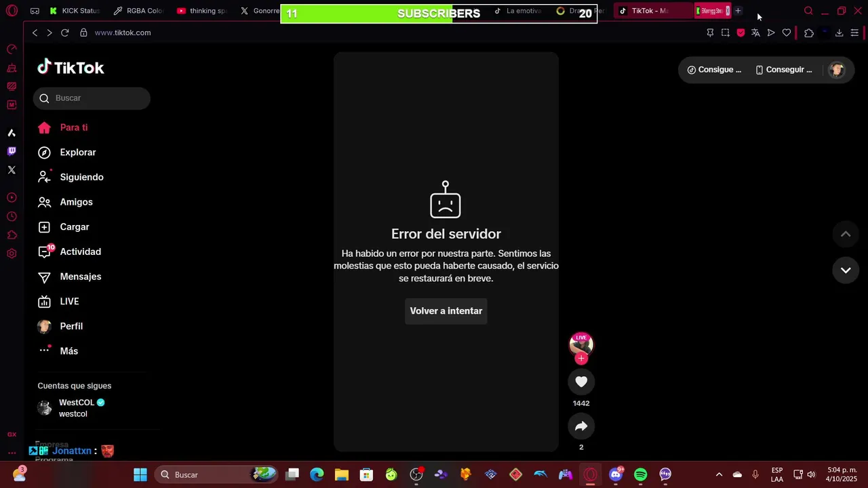The width and height of the screenshot is (868, 488).
Task: Focus the TikTok Buscar search field
Action: [92, 98]
